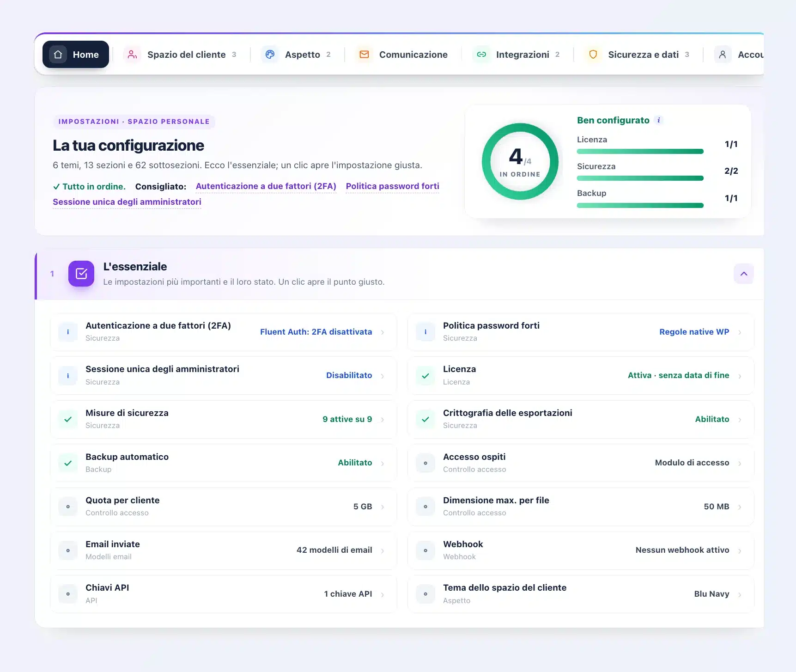Follow the recommended Politica password forti link
The image size is (796, 672).
coord(393,186)
